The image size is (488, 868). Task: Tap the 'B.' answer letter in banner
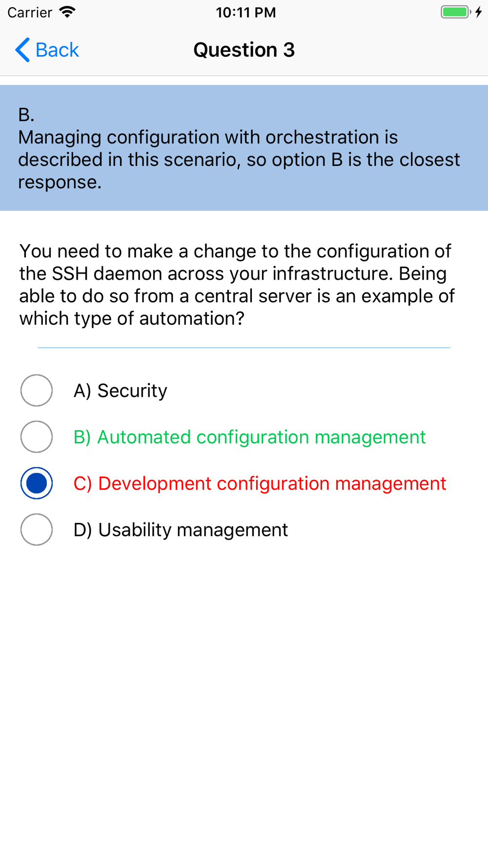pyautogui.click(x=26, y=115)
